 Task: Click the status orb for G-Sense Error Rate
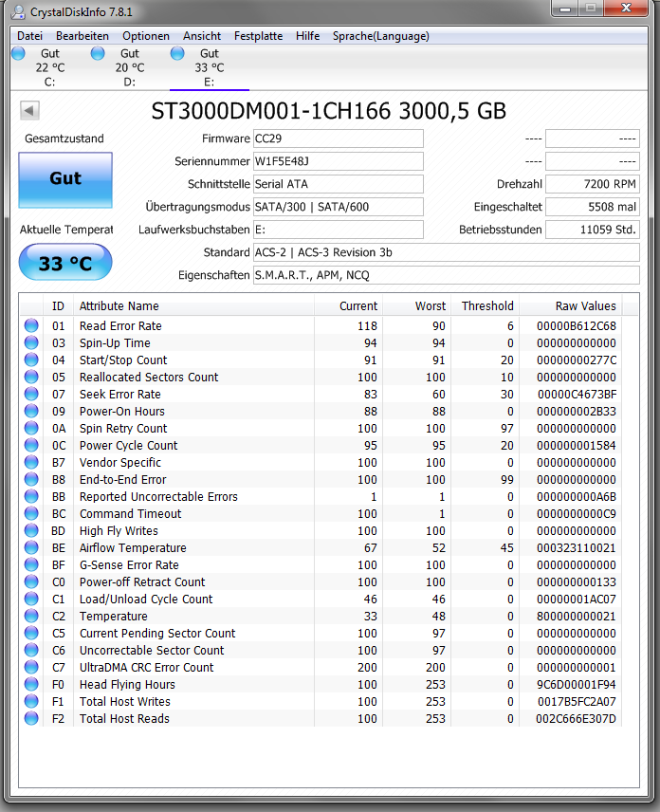click(31, 565)
